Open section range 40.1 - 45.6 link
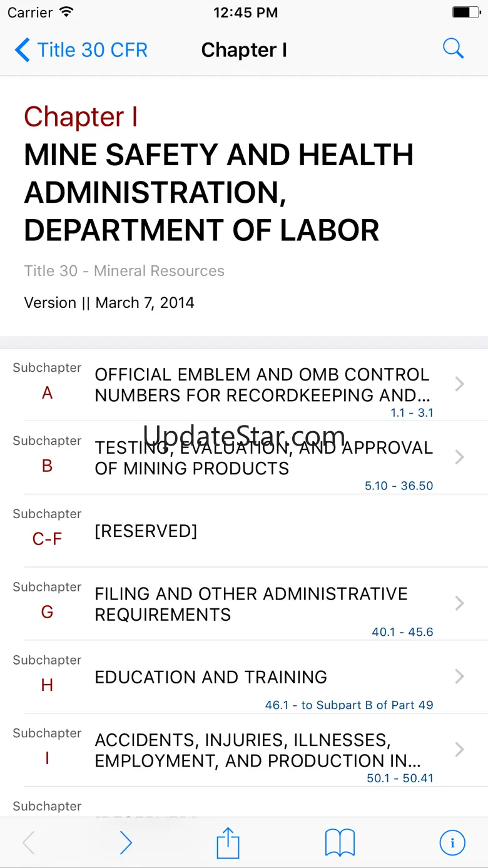This screenshot has width=488, height=868. point(402,632)
